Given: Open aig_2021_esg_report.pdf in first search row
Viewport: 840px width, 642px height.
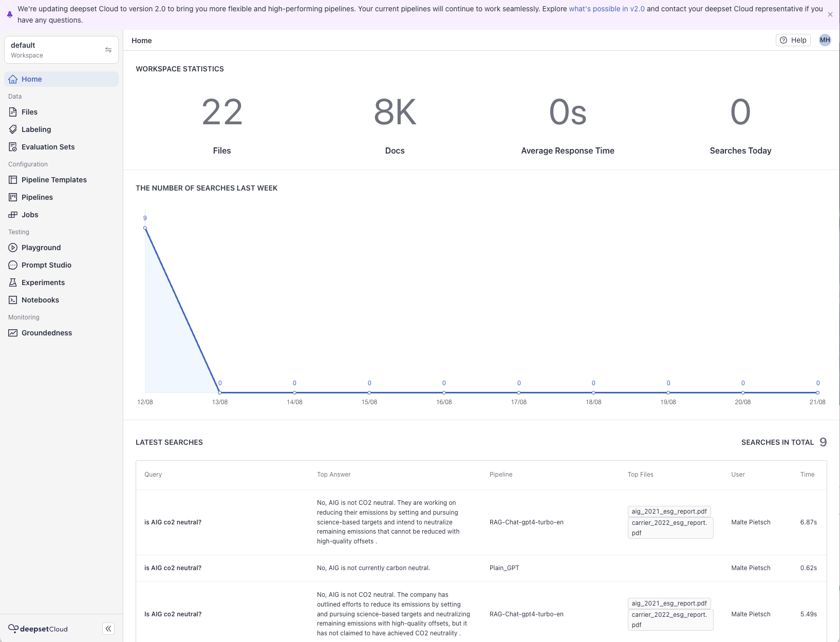Looking at the screenshot, I should [x=669, y=512].
